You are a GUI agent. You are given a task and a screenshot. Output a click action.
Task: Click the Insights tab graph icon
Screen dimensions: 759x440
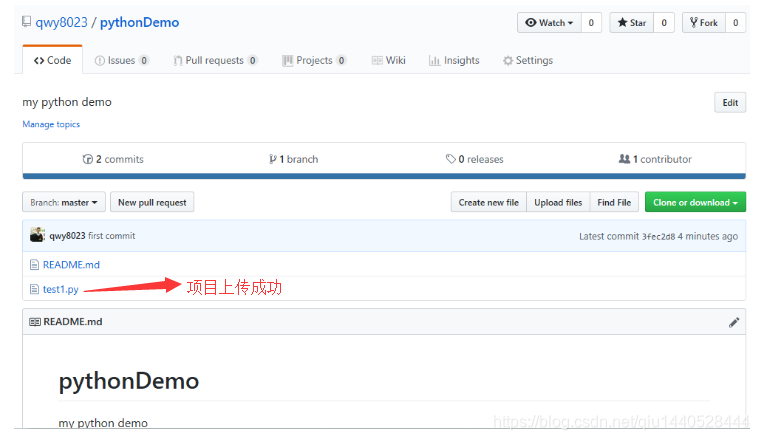click(434, 61)
